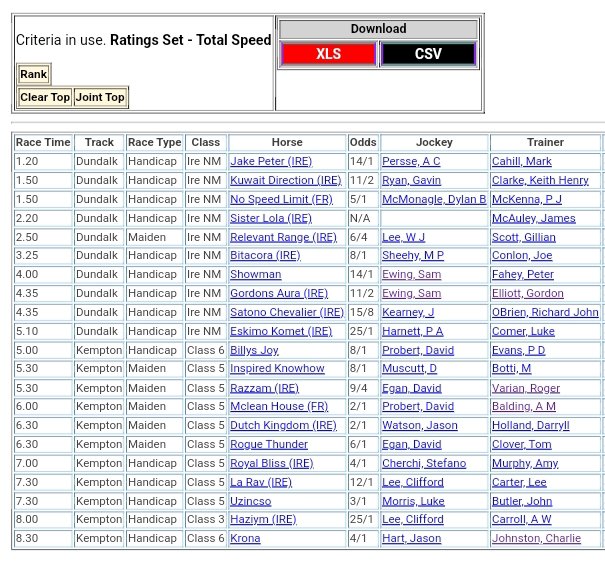Click the Horse column header
This screenshot has width=605, height=563.
coord(287,143)
